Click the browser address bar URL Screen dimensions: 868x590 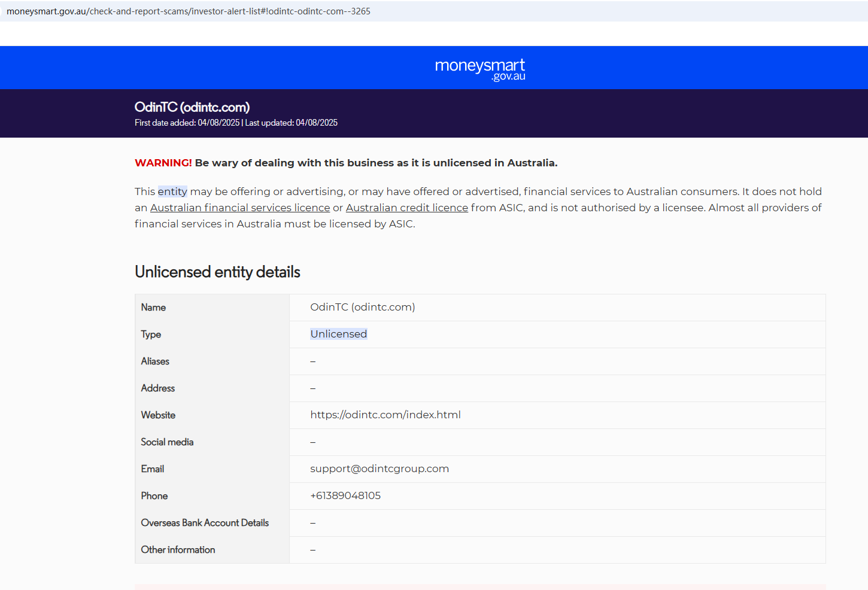[189, 11]
